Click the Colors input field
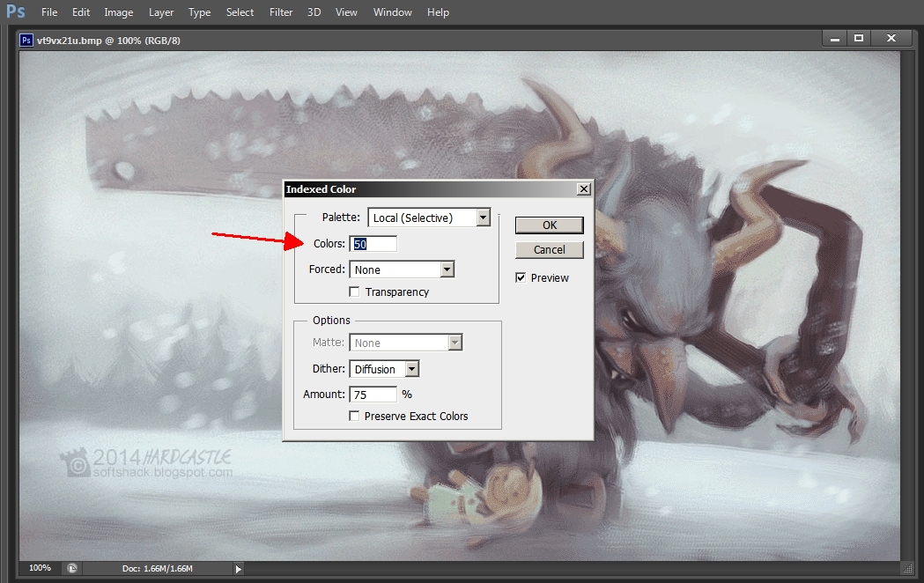The height and width of the screenshot is (583, 924). click(x=373, y=244)
